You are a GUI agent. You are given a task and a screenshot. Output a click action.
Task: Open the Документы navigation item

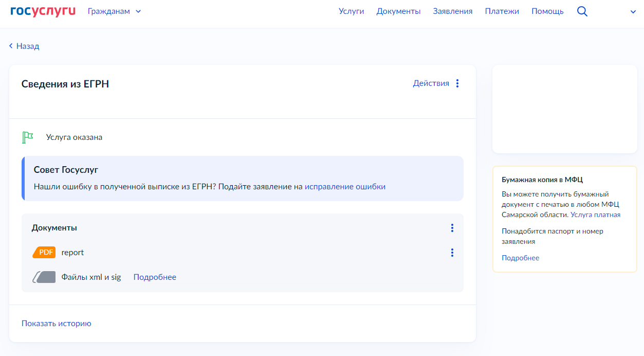tap(398, 11)
